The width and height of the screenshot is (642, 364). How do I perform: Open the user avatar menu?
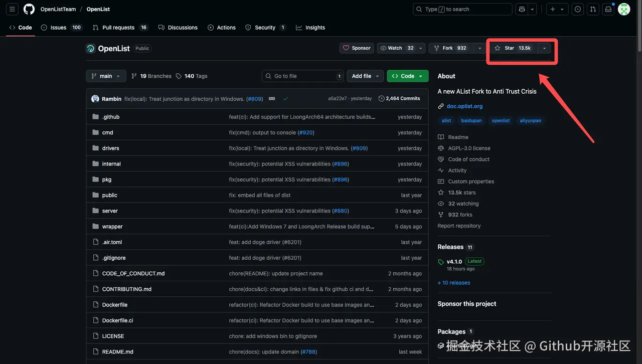click(624, 9)
